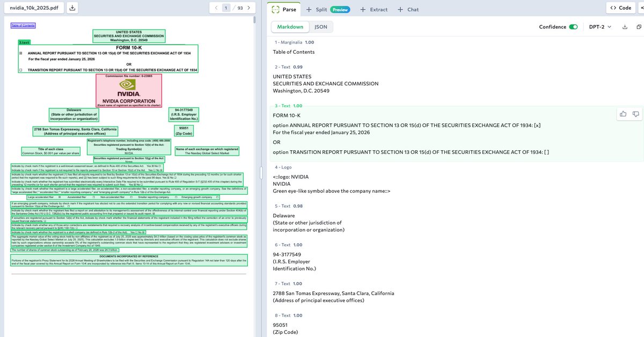Click the 'Title of each class' box in PDF
644x337 pixels.
click(51, 151)
